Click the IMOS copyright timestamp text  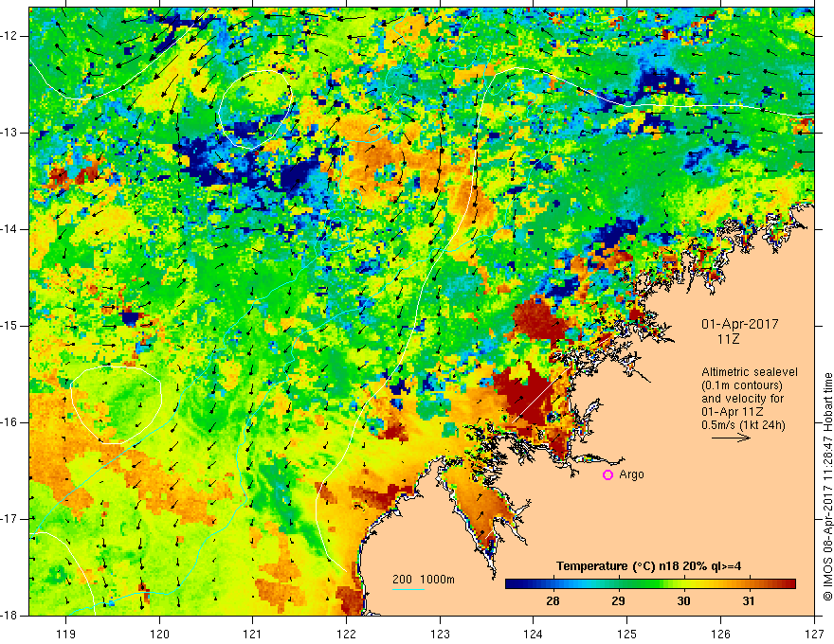click(827, 487)
